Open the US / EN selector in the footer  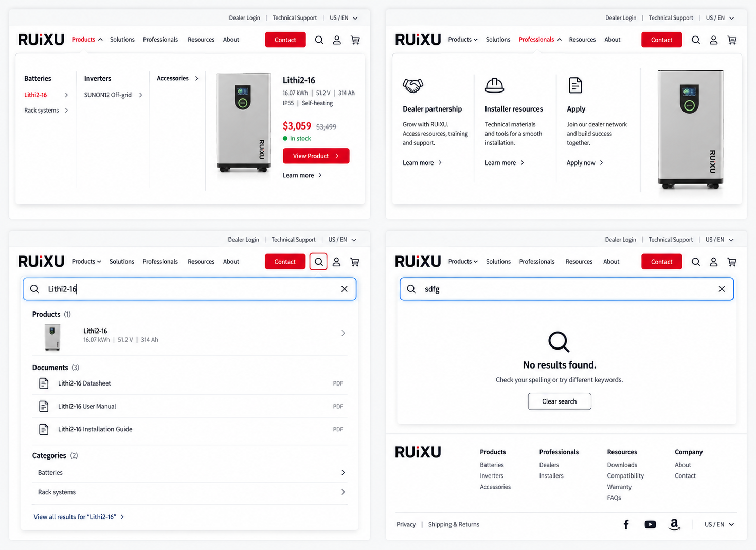pyautogui.click(x=719, y=524)
